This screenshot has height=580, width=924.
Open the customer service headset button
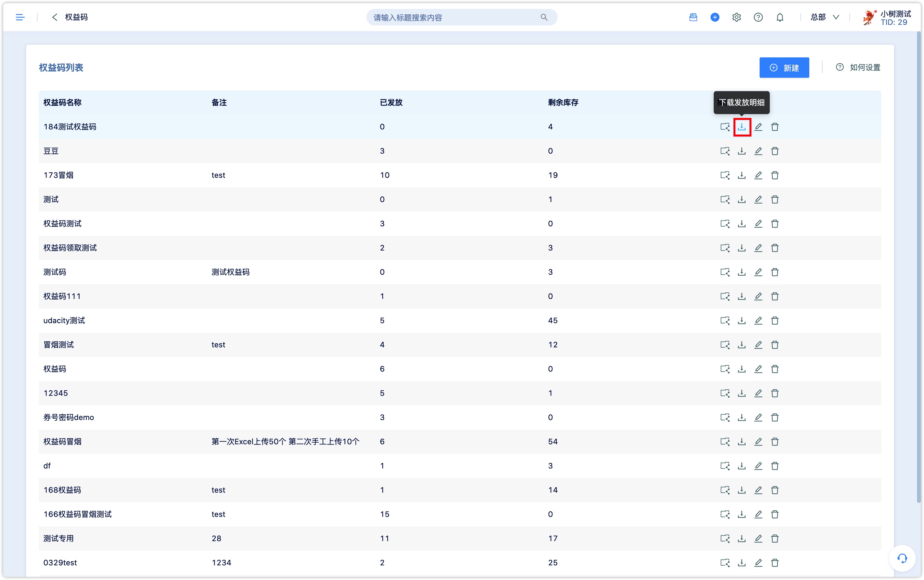tap(902, 558)
